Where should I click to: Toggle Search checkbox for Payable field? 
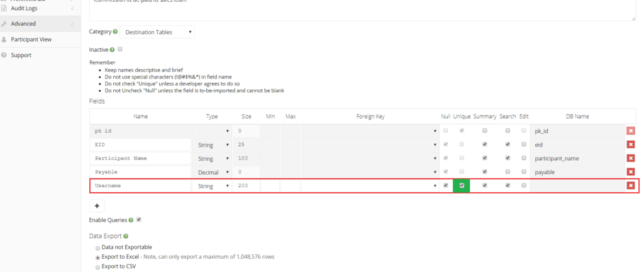[508, 171]
